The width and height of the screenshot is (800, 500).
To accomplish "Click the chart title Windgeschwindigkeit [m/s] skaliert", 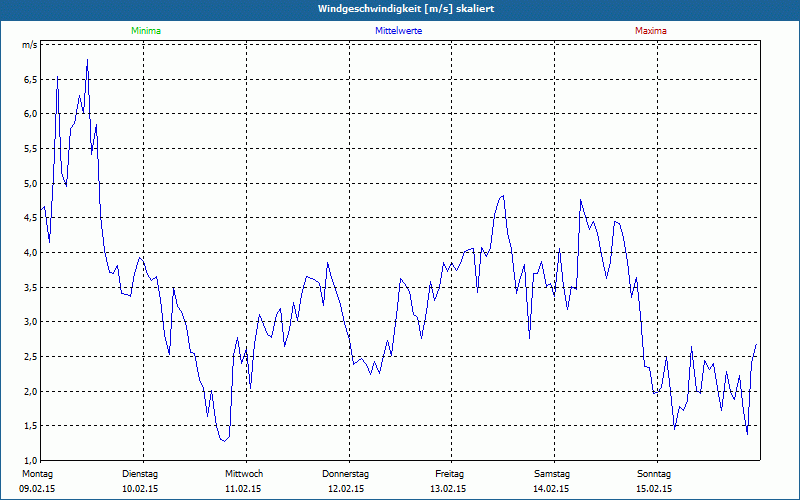I will point(406,9).
